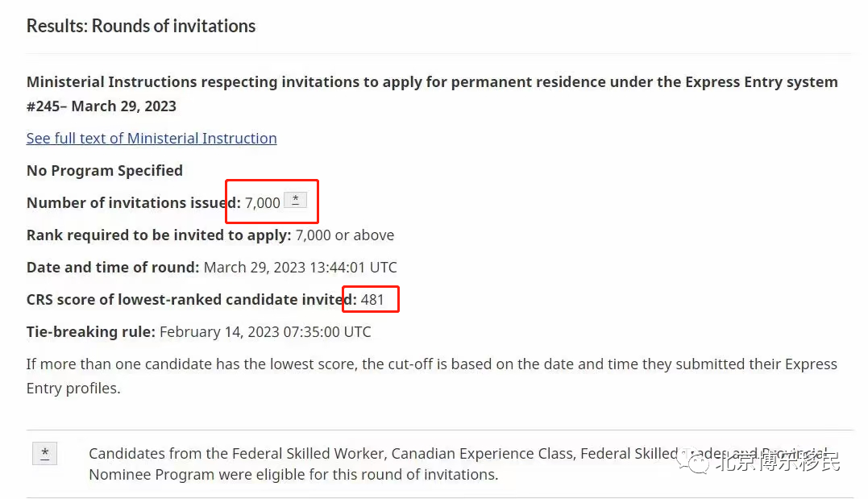Viewport: 868px width, 499px height.
Task: Click the March 29, 2023 13:44:01 UTC value
Action: tap(300, 268)
